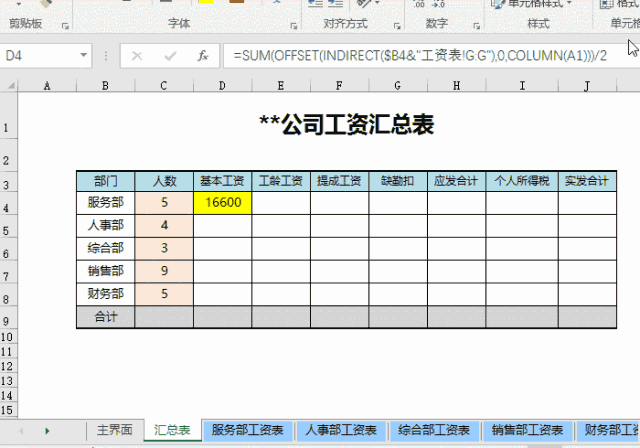Select column F header

coord(339,86)
